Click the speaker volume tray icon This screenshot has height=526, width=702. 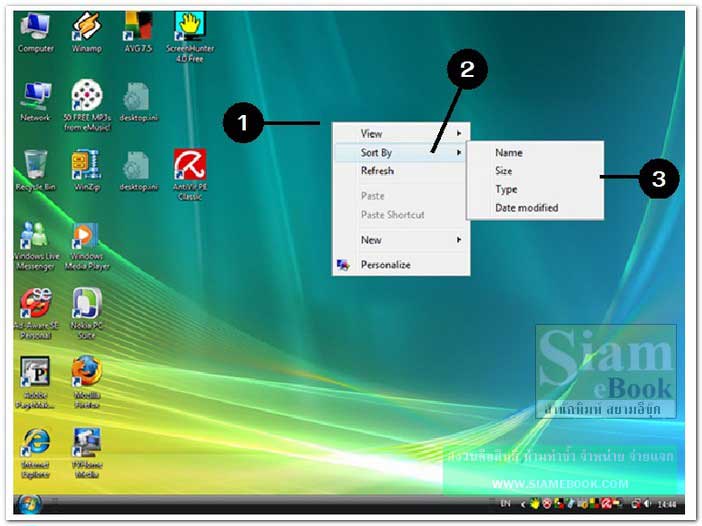(647, 504)
